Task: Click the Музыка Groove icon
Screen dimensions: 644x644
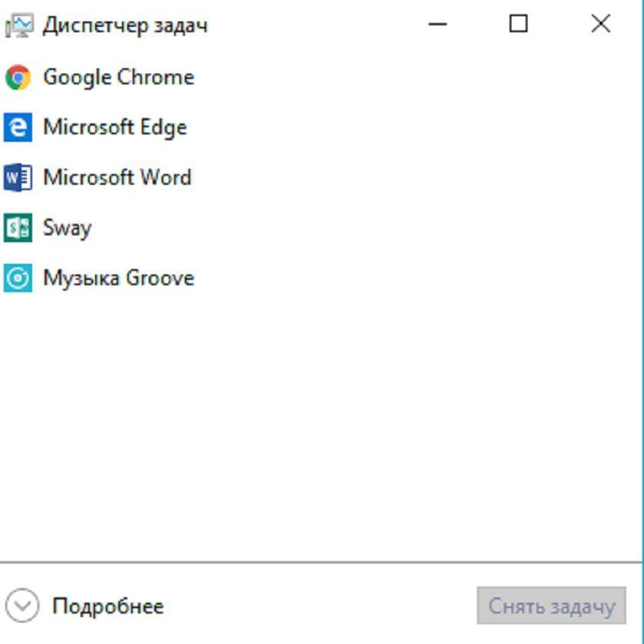Action: tap(18, 278)
